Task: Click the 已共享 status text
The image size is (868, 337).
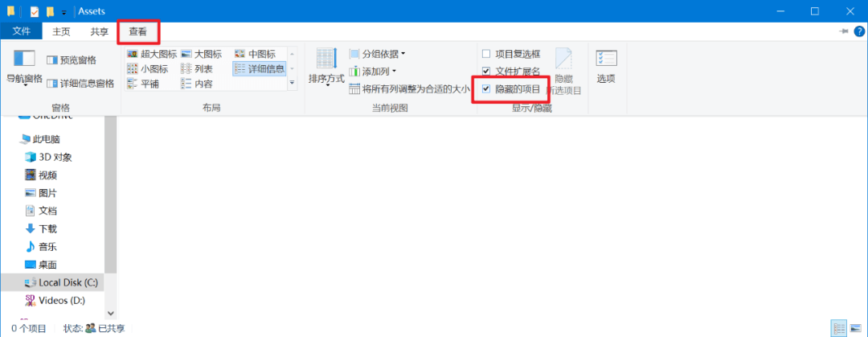Action: 111,328
